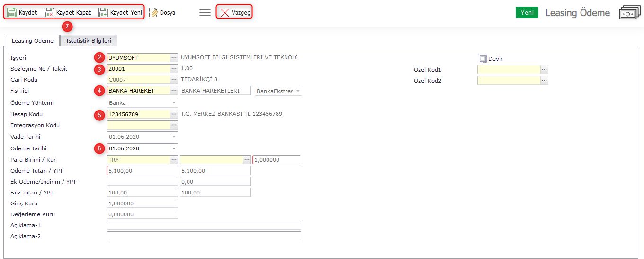Click the Sözleşme No field with 20001
Image resolution: width=644 pixels, height=259 pixels.
(138, 69)
